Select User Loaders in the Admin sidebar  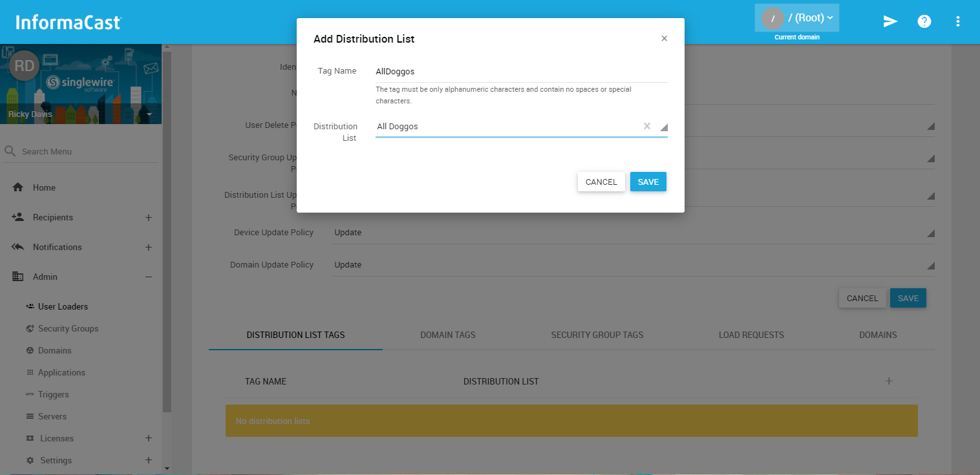tap(65, 306)
